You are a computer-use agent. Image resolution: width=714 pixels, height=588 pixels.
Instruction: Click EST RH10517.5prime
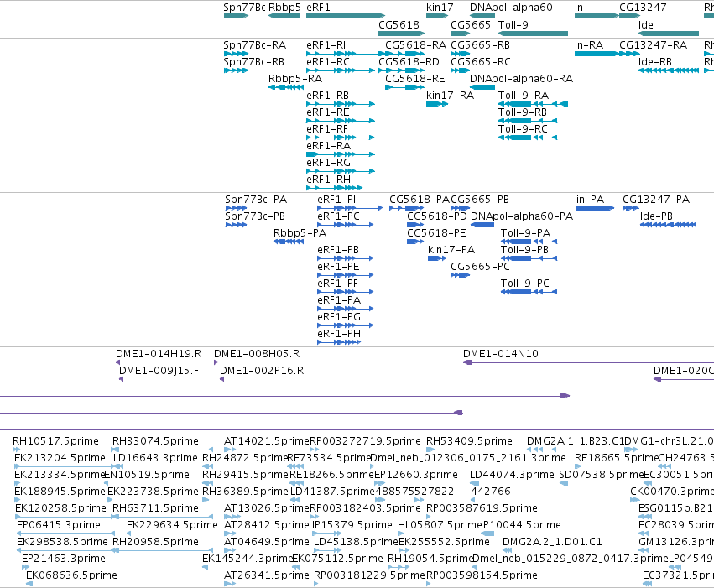click(x=55, y=441)
